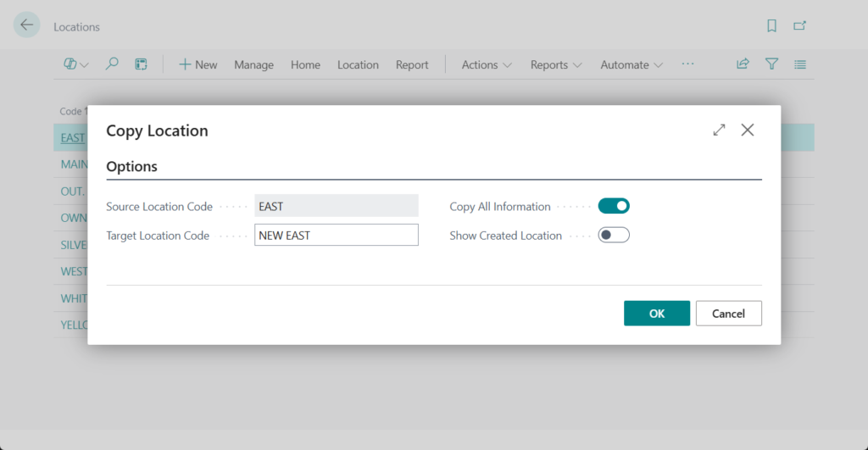Open the Manage menu
This screenshot has width=868, height=450.
(x=253, y=64)
